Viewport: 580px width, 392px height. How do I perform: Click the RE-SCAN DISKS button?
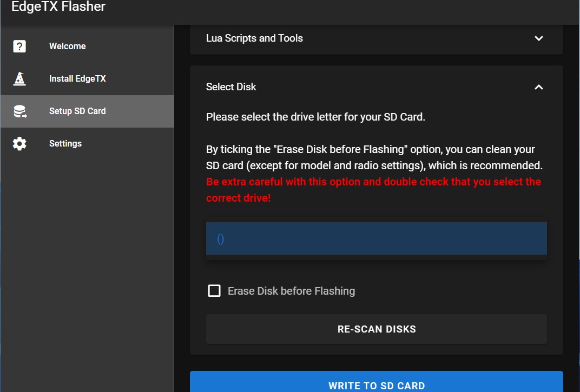click(x=376, y=329)
